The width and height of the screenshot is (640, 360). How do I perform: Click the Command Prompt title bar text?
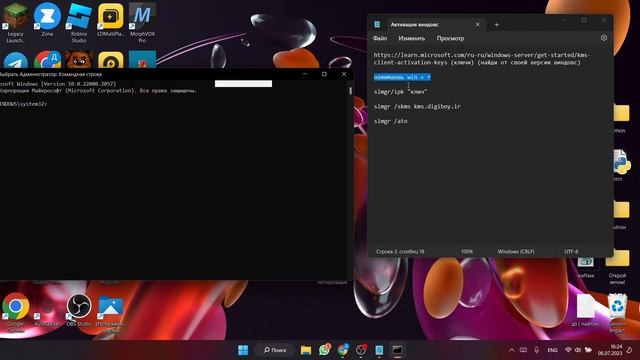(x=51, y=74)
